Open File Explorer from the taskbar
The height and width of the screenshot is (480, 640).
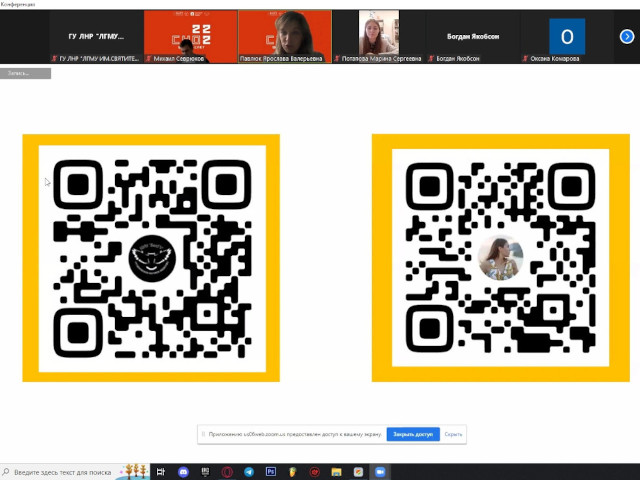tap(336, 472)
